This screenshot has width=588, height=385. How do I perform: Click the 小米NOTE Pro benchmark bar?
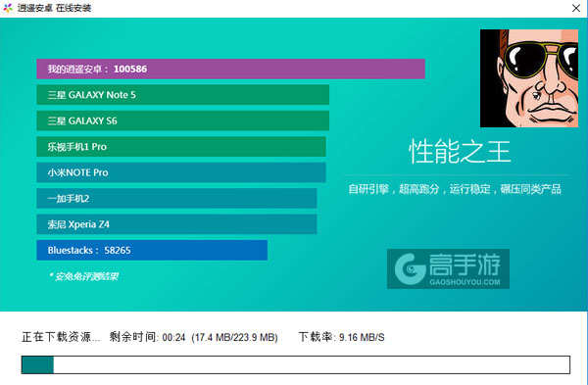tap(181, 172)
